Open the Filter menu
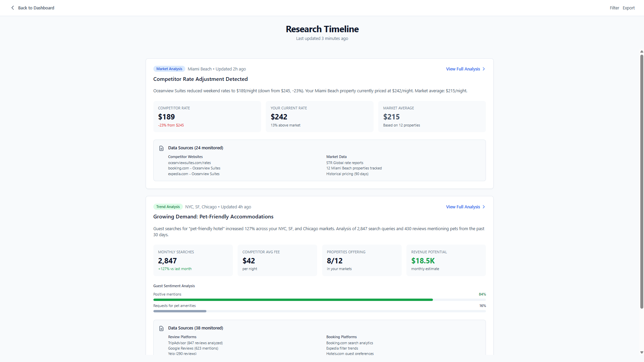Image resolution: width=644 pixels, height=362 pixels. (x=614, y=8)
